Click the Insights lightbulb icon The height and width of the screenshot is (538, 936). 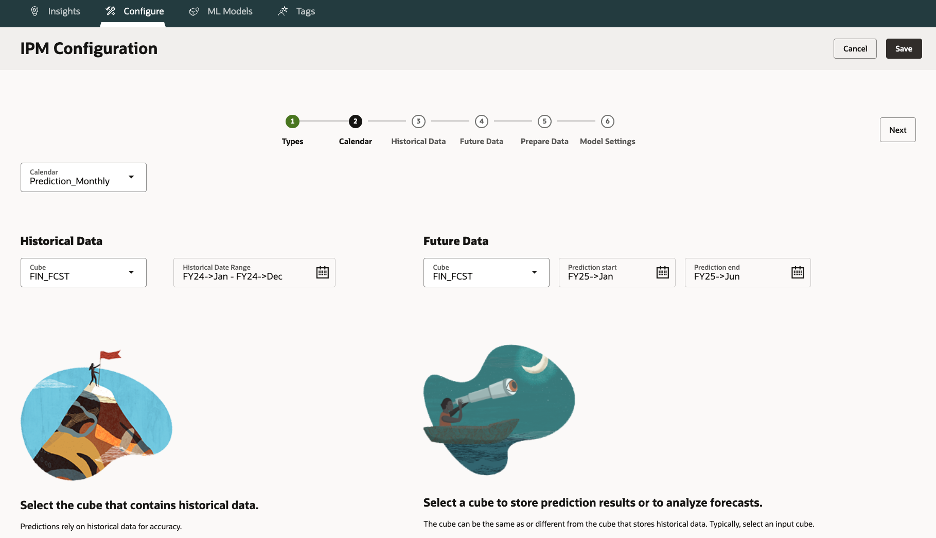point(35,11)
